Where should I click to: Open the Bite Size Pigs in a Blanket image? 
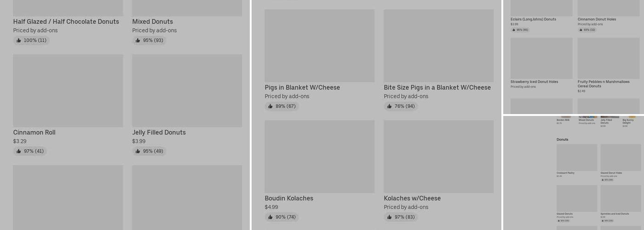pyautogui.click(x=438, y=46)
